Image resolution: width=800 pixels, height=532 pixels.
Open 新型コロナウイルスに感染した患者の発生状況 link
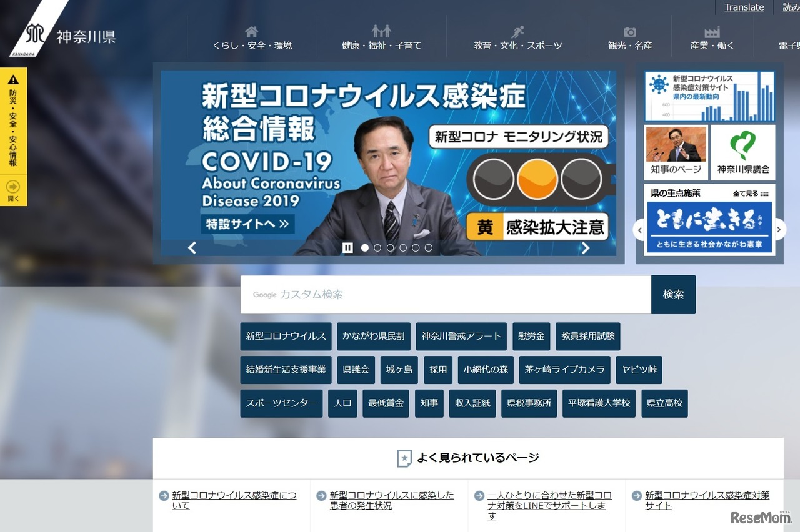(392, 500)
